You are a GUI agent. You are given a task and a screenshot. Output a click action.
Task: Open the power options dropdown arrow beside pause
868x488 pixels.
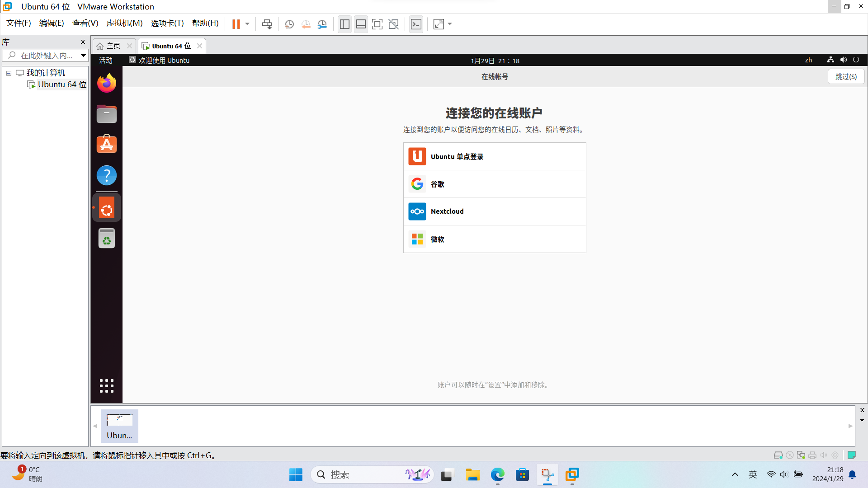(247, 24)
